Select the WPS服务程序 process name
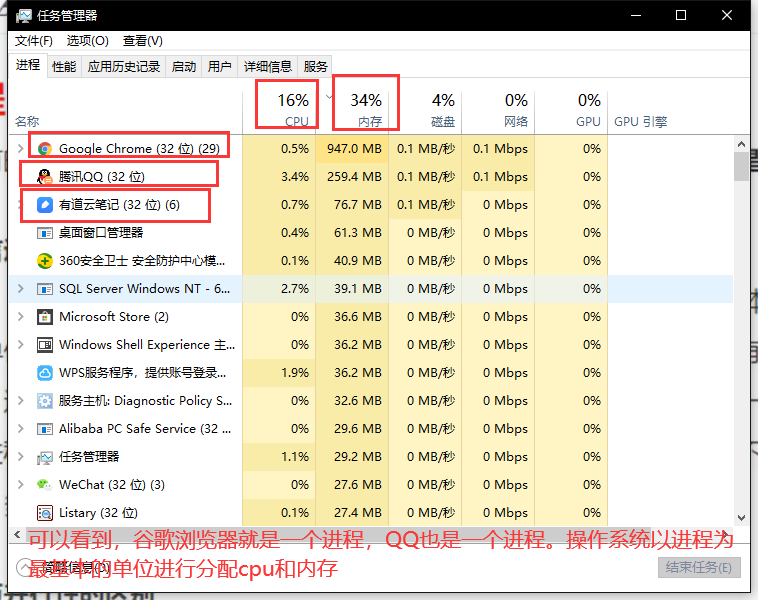This screenshot has height=600, width=758. click(x=142, y=373)
